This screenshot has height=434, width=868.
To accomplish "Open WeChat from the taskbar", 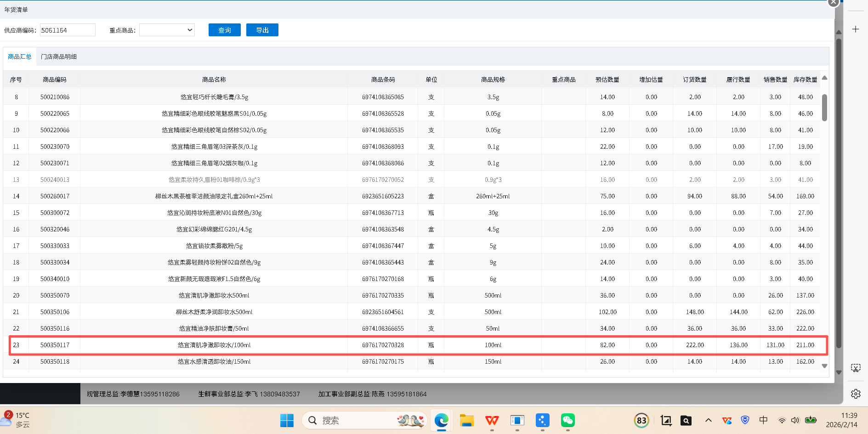I will [x=567, y=420].
